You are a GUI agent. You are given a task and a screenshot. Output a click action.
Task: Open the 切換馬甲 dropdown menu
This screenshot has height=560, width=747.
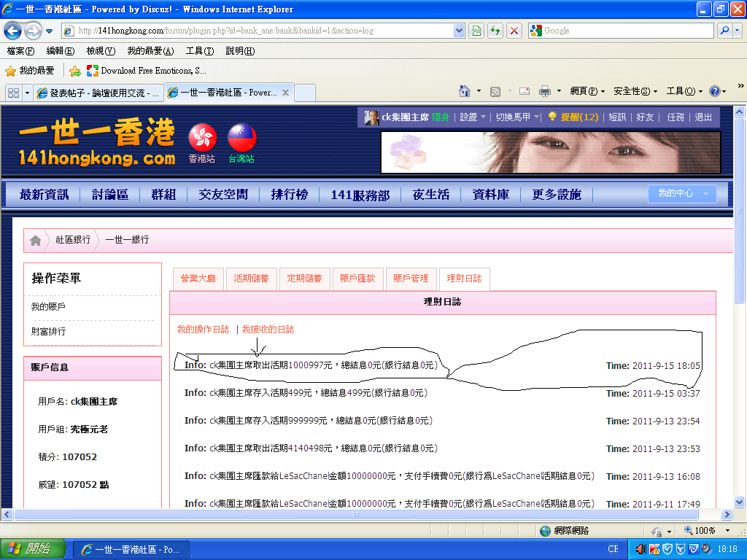click(514, 117)
